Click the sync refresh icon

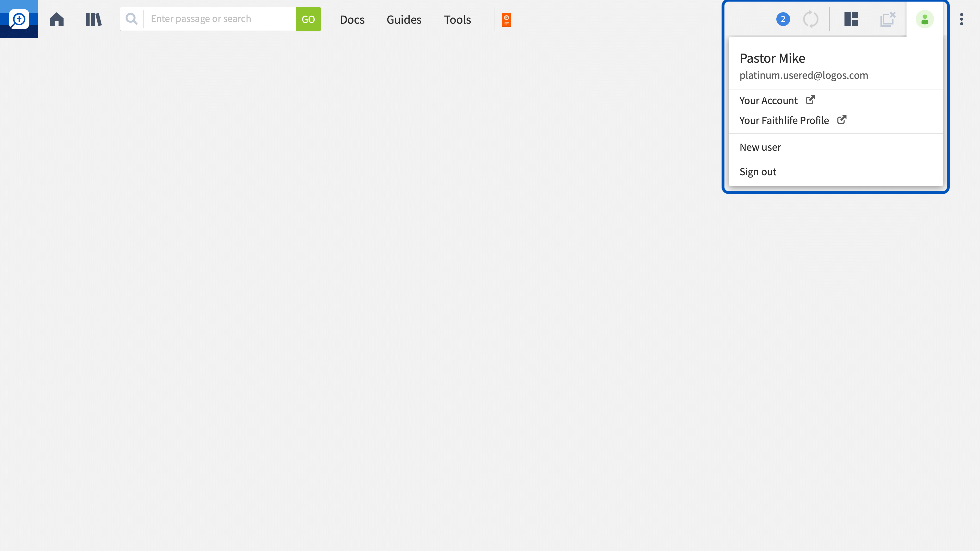[x=811, y=19]
